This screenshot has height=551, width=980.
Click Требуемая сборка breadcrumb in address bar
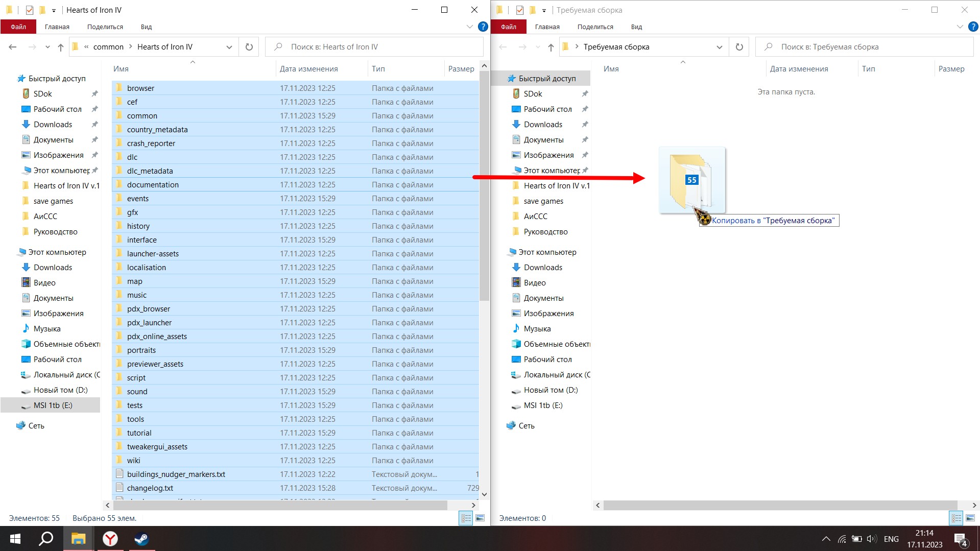tap(616, 47)
